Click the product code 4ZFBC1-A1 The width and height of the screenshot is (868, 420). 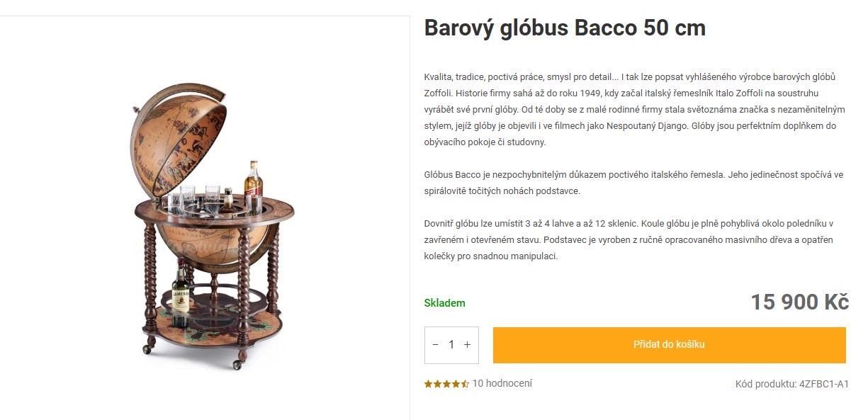(x=823, y=384)
